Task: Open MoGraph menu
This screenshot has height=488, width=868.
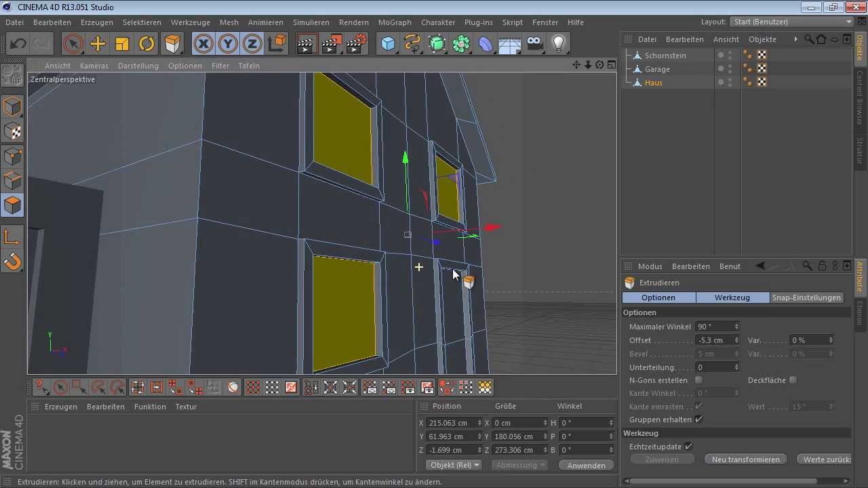Action: coord(395,22)
